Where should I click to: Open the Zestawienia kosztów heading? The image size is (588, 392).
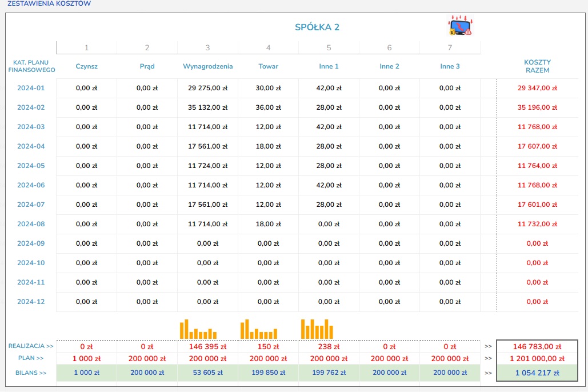coord(49,3)
